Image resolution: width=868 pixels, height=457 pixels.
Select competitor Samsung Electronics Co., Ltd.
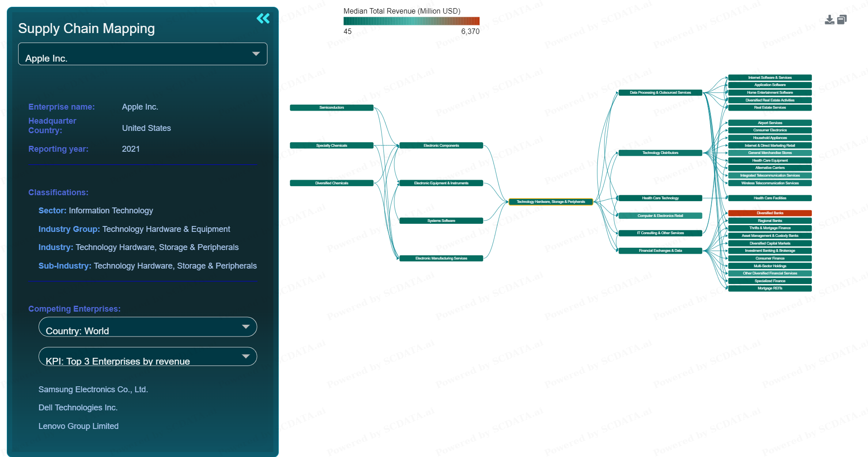[x=93, y=390]
